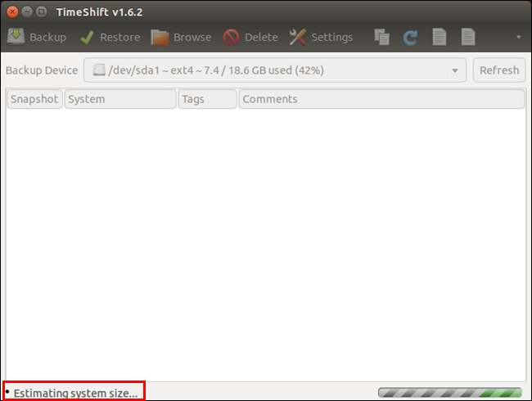Click the Tags column header
Image resolution: width=532 pixels, height=401 pixels.
[x=207, y=99]
